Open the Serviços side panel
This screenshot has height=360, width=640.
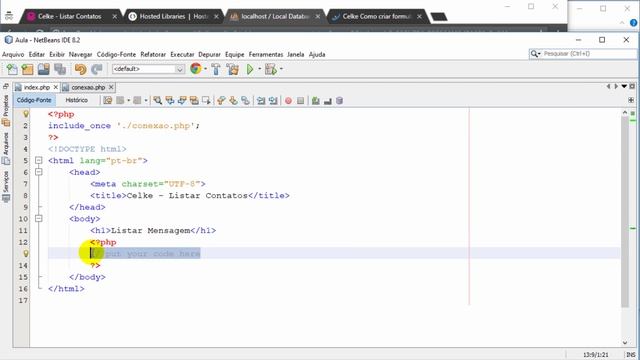point(6,186)
